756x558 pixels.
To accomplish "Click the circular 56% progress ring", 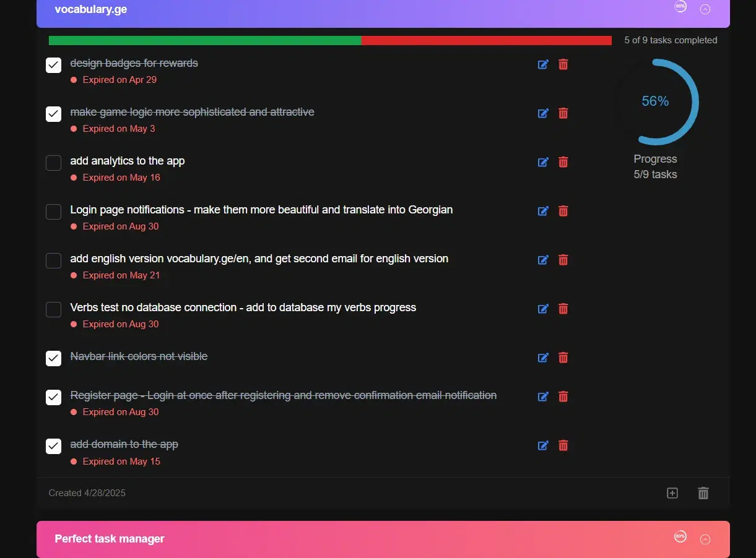I will tap(655, 101).
